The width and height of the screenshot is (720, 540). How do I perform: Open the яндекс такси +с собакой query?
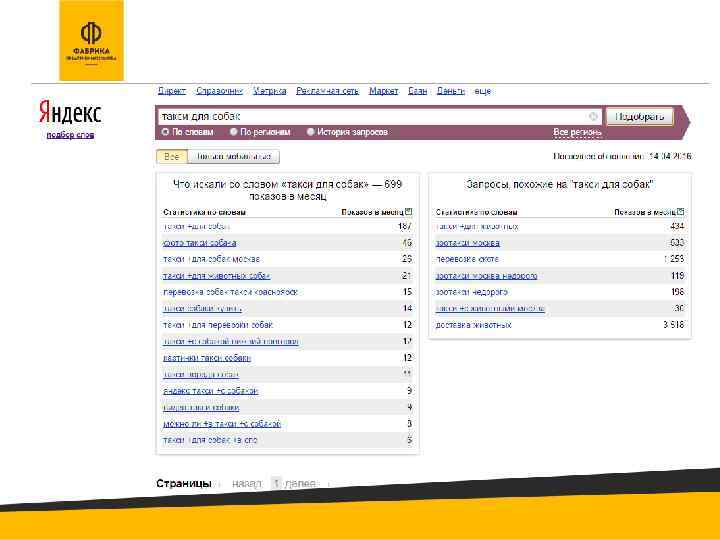click(x=210, y=391)
